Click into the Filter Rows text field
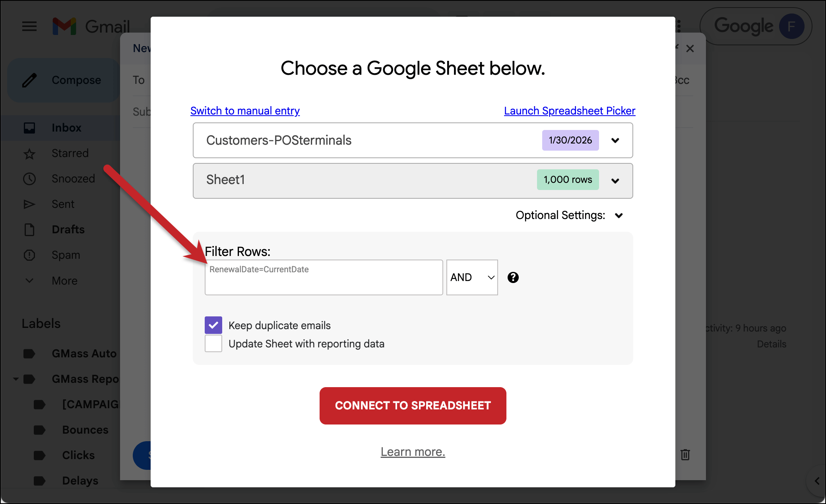Viewport: 826px width, 504px height. [x=324, y=277]
